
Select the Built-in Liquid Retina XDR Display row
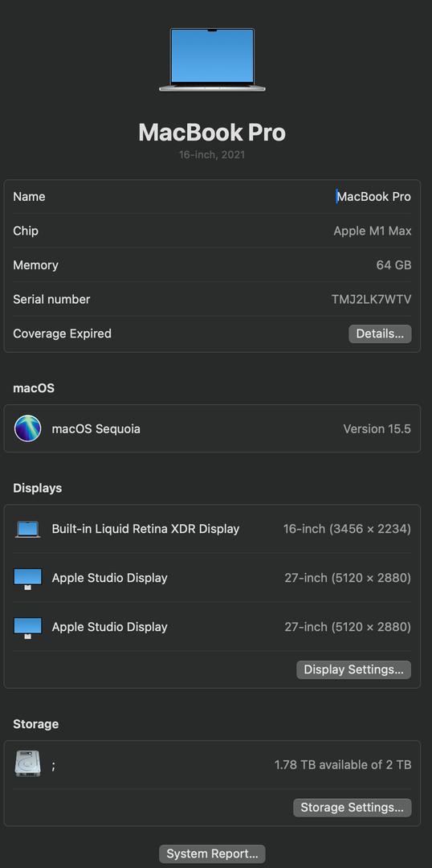pyautogui.click(x=213, y=529)
